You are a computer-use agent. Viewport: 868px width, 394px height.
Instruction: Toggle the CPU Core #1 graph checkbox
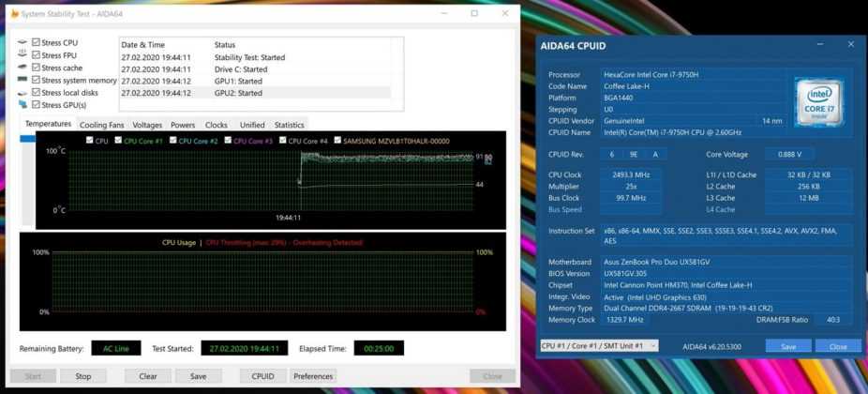(x=117, y=141)
